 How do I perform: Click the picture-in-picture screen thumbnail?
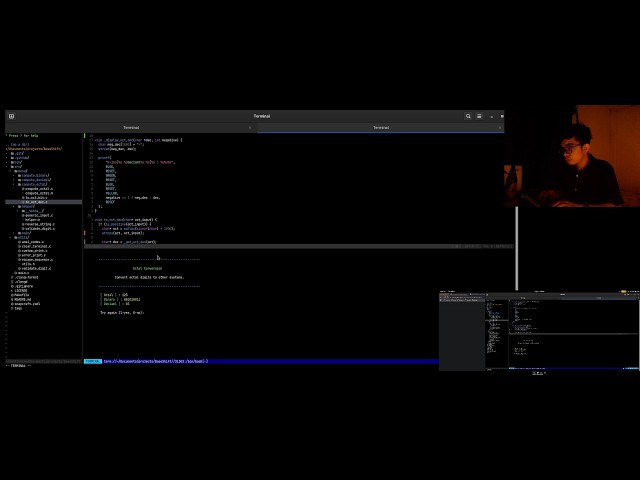click(539, 331)
